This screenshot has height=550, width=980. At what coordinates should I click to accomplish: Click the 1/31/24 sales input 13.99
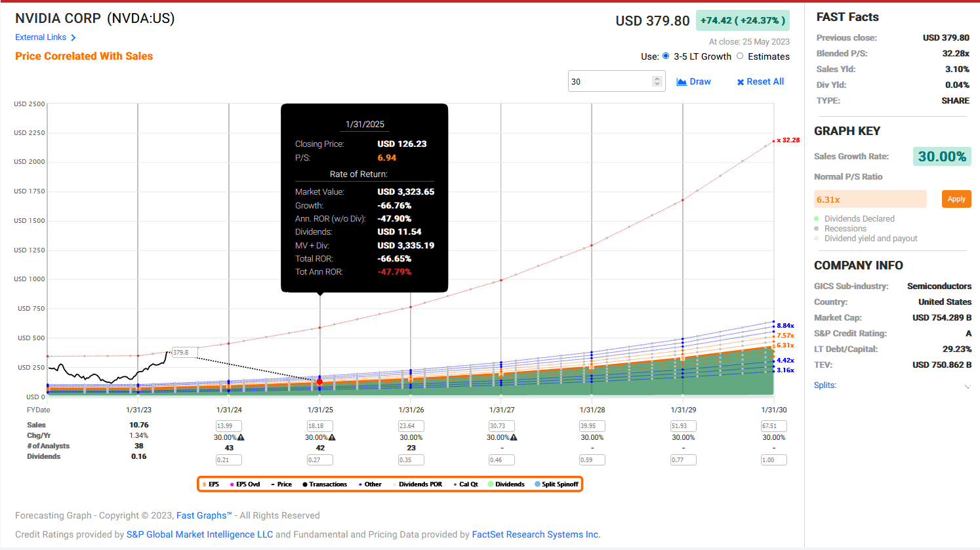229,425
